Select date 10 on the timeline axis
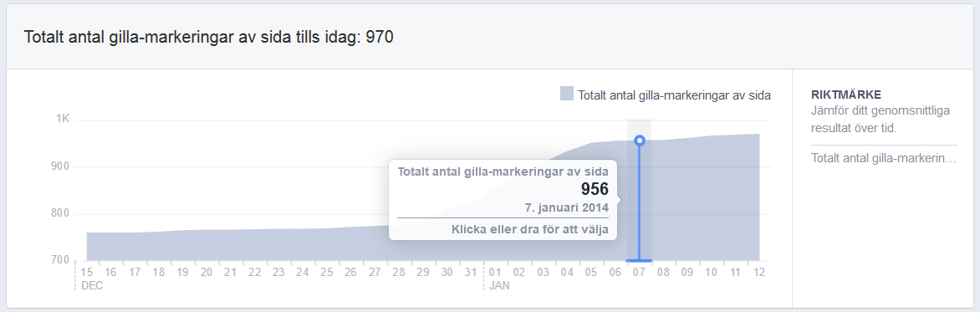The width and height of the screenshot is (980, 312). [x=712, y=273]
